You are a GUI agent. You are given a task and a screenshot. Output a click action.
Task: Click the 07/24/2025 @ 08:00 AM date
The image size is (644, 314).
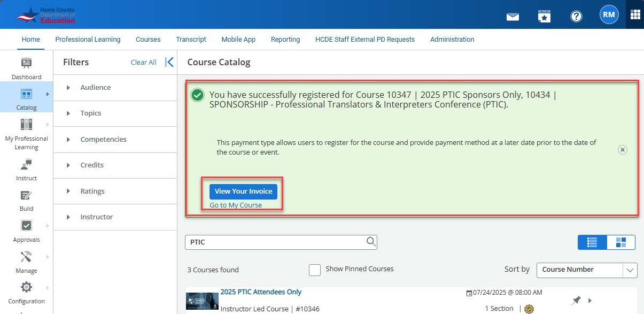point(508,293)
